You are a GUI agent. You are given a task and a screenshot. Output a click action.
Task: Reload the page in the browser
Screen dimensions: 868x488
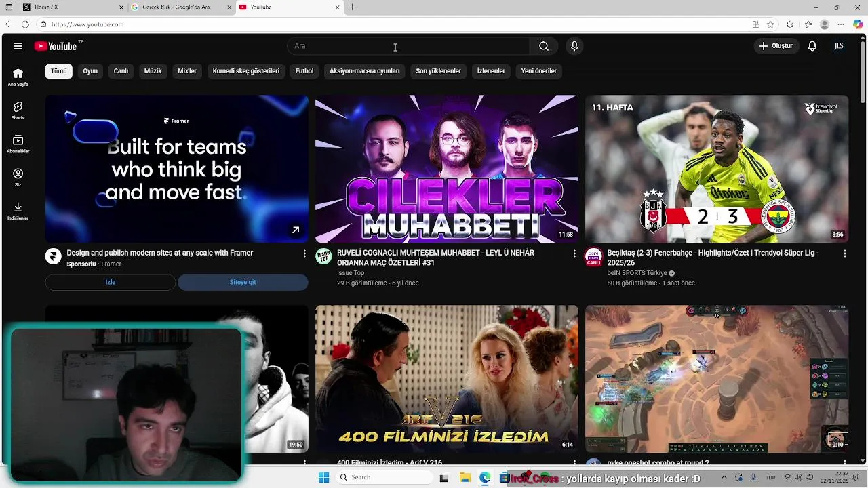(25, 24)
